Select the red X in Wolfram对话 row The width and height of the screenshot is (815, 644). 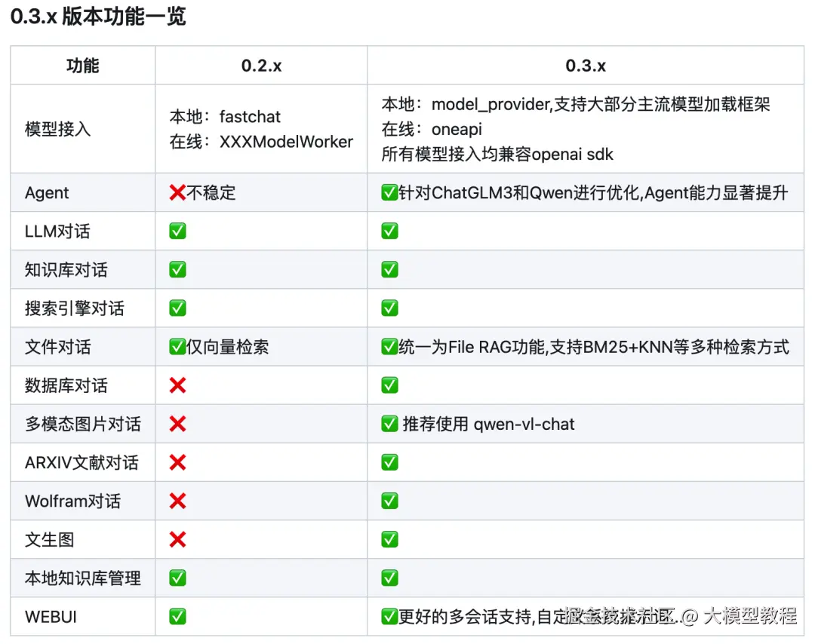pyautogui.click(x=177, y=501)
